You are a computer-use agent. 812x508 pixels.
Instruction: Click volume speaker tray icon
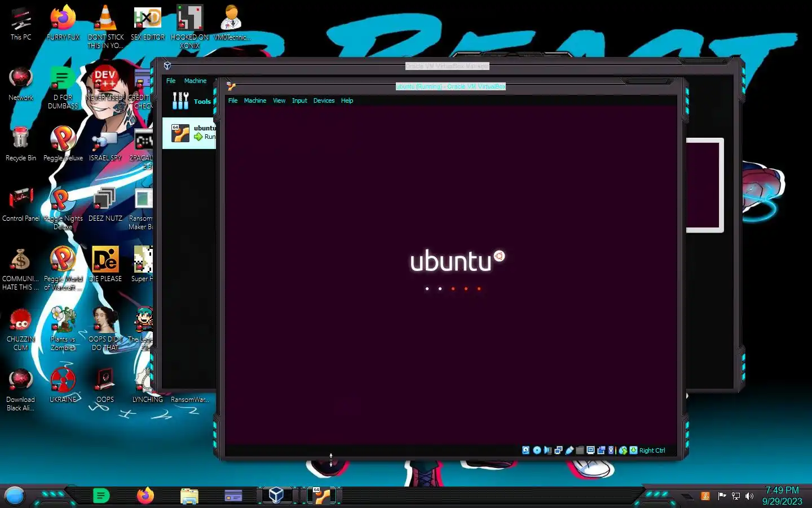[x=749, y=496]
